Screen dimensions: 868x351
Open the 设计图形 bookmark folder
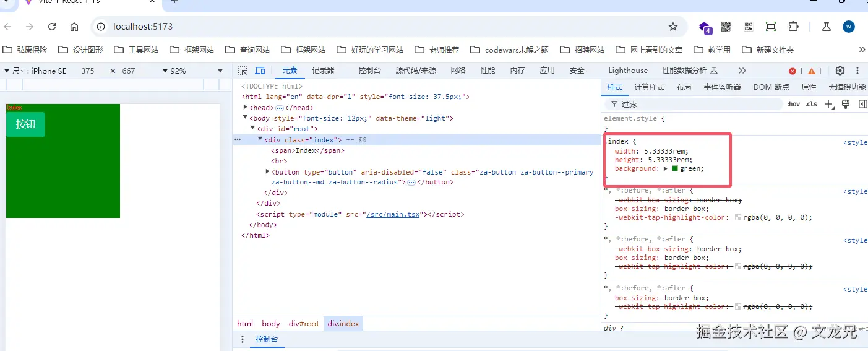pyautogui.click(x=80, y=50)
